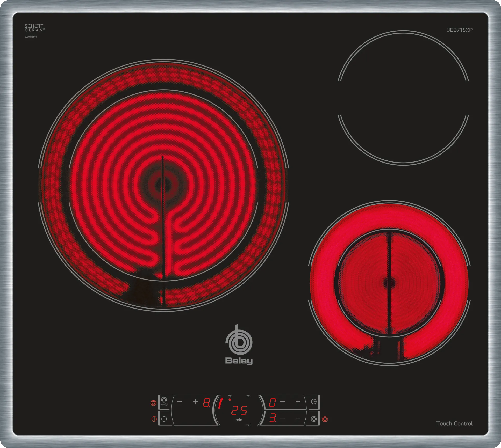Click the 'Touch Control' label
The height and width of the screenshot is (448, 501).
coord(454,424)
